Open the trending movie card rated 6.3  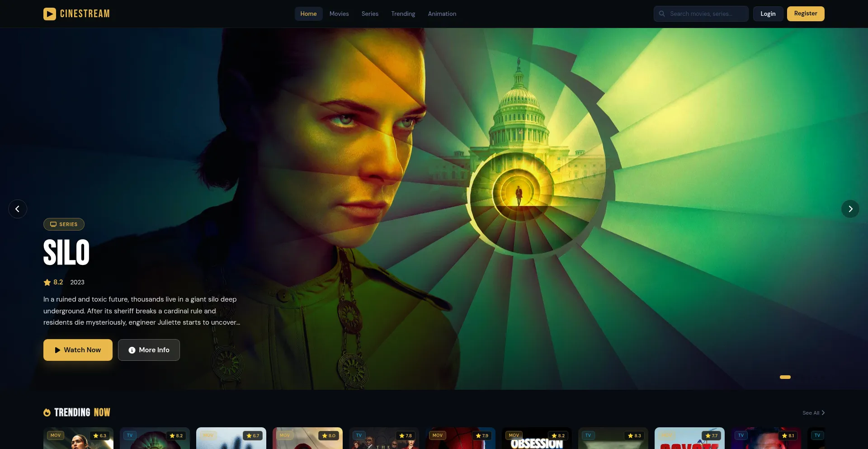click(x=78, y=438)
